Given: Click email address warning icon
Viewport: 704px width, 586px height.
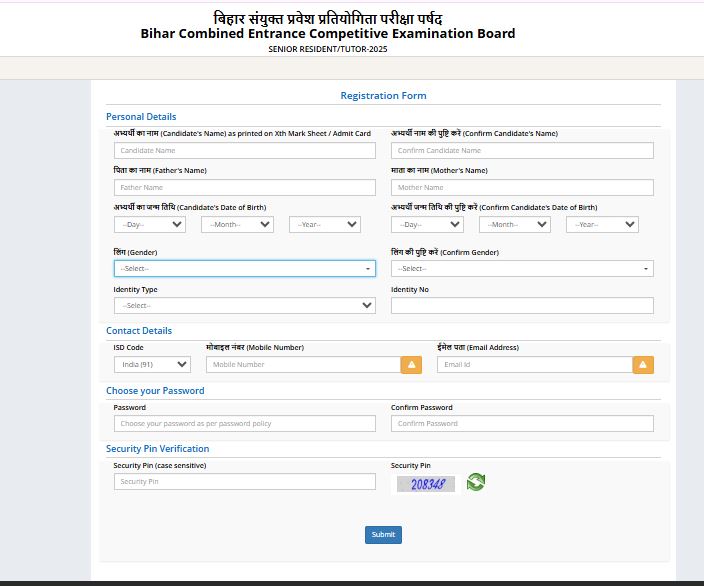Looking at the screenshot, I should pos(643,365).
